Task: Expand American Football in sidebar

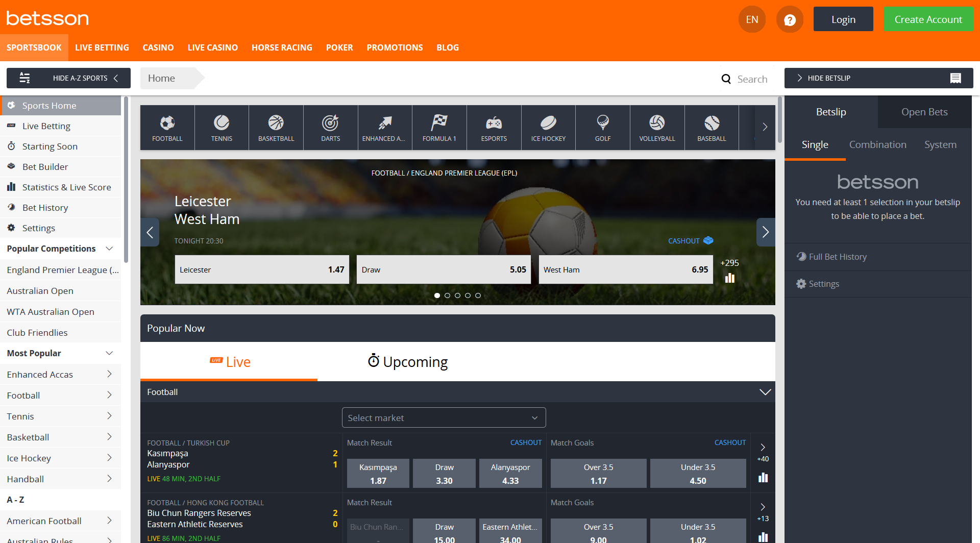Action: coord(109,521)
